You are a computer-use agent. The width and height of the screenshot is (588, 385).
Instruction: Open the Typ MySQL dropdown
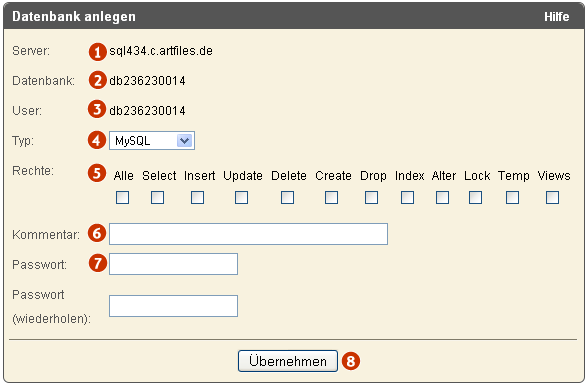152,141
